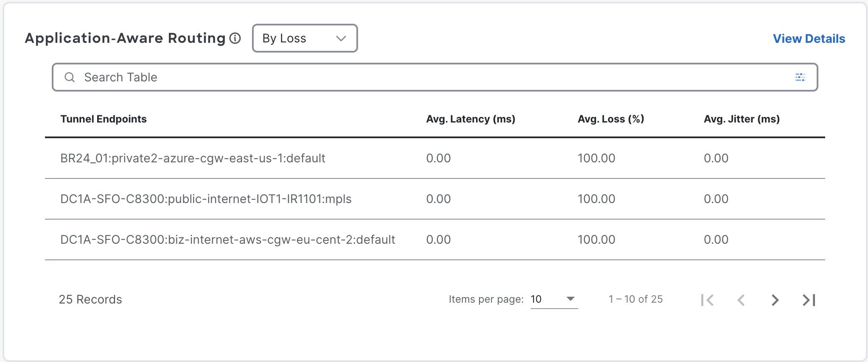Click the info icon beside Application-Aware Routing
868x362 pixels.
point(235,39)
